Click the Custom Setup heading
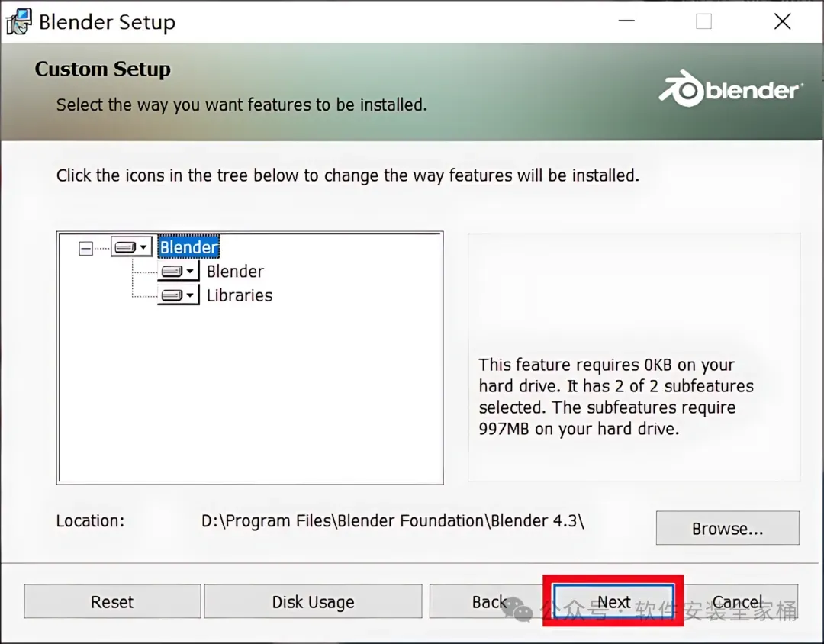 pos(102,69)
